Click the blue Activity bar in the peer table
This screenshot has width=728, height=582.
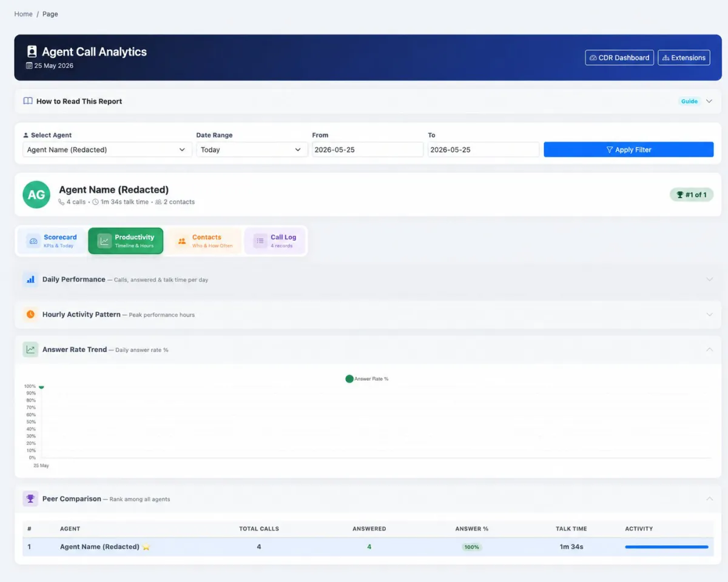(x=667, y=547)
